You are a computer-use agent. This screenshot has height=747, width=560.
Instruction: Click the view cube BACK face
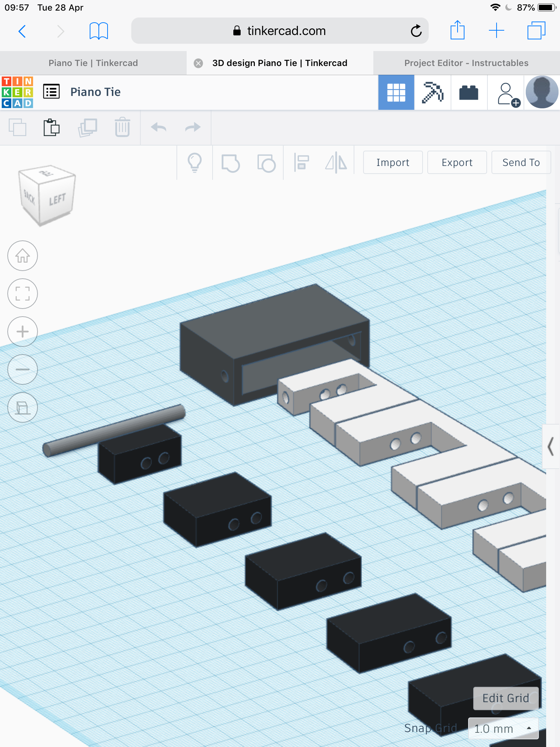(29, 197)
